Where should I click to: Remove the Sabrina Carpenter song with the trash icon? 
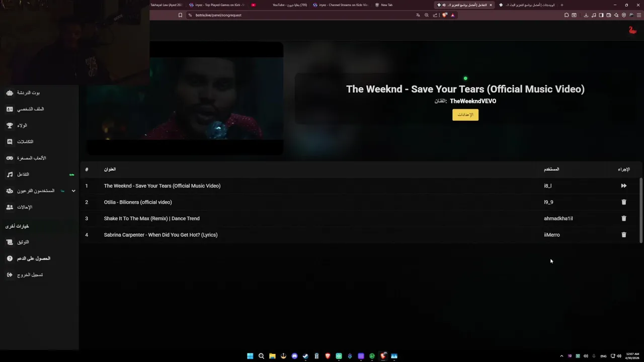[624, 235]
